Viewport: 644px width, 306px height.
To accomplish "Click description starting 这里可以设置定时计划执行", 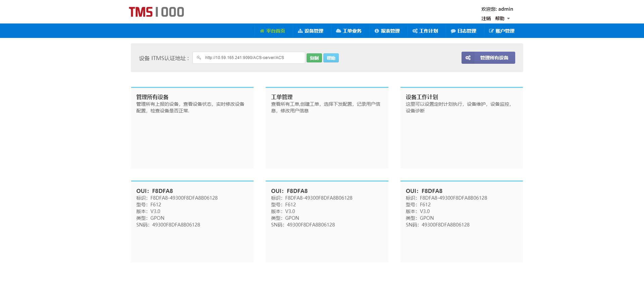I will point(459,107).
